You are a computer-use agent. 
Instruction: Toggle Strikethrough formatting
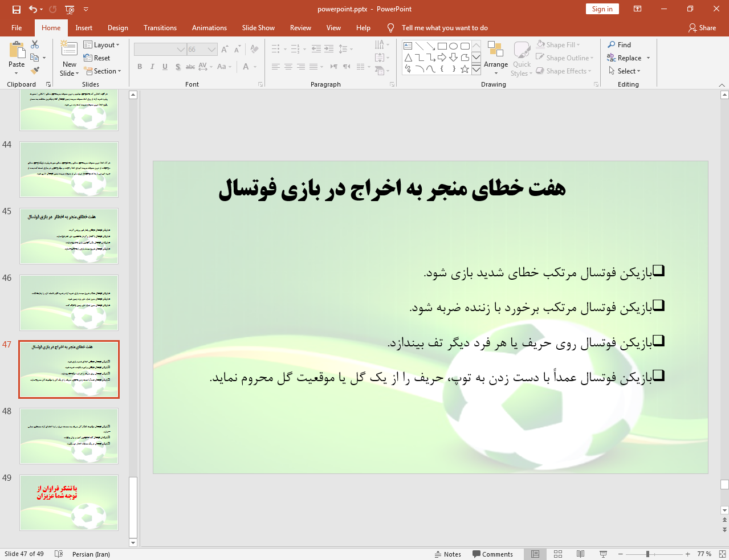coord(190,67)
